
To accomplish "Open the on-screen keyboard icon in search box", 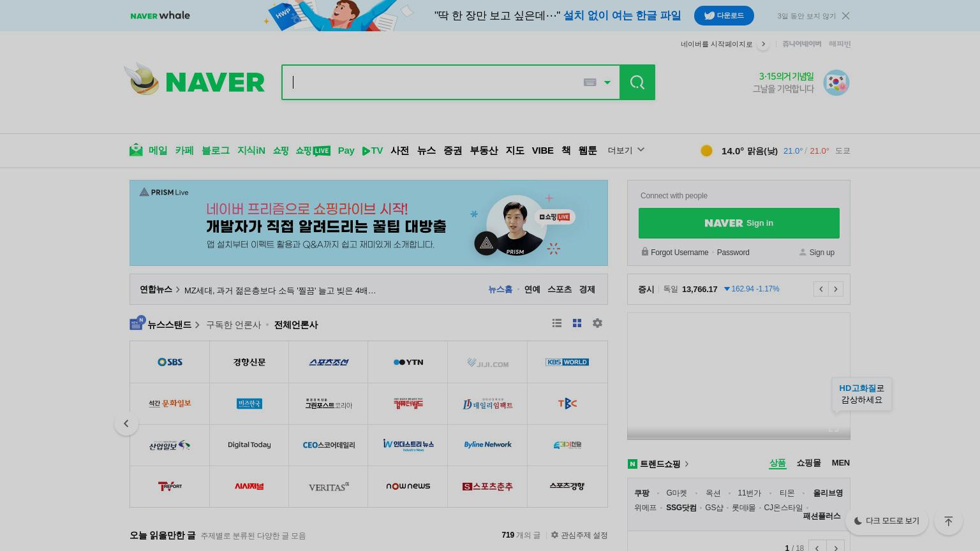I will pyautogui.click(x=590, y=82).
